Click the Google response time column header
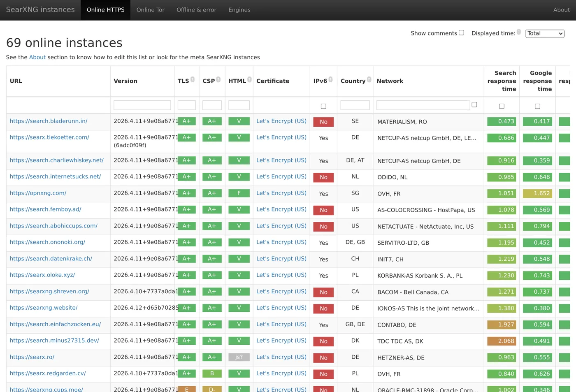 coord(537,81)
